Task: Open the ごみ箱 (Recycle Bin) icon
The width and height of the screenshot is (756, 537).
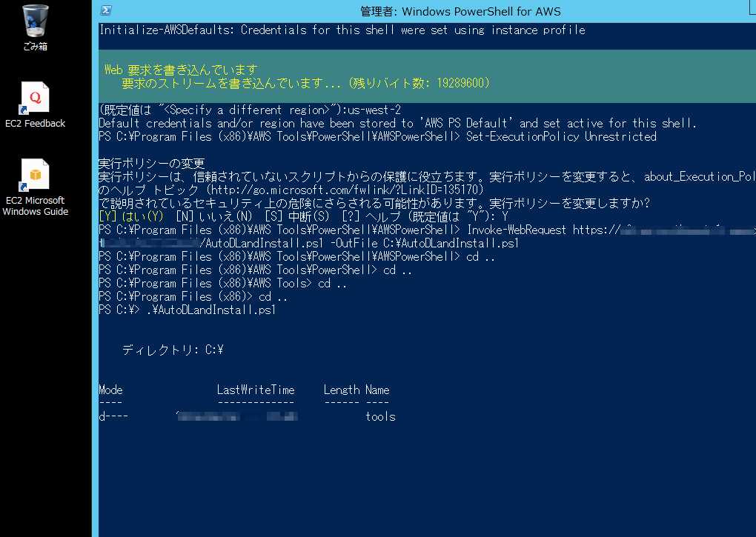Action: (x=35, y=24)
